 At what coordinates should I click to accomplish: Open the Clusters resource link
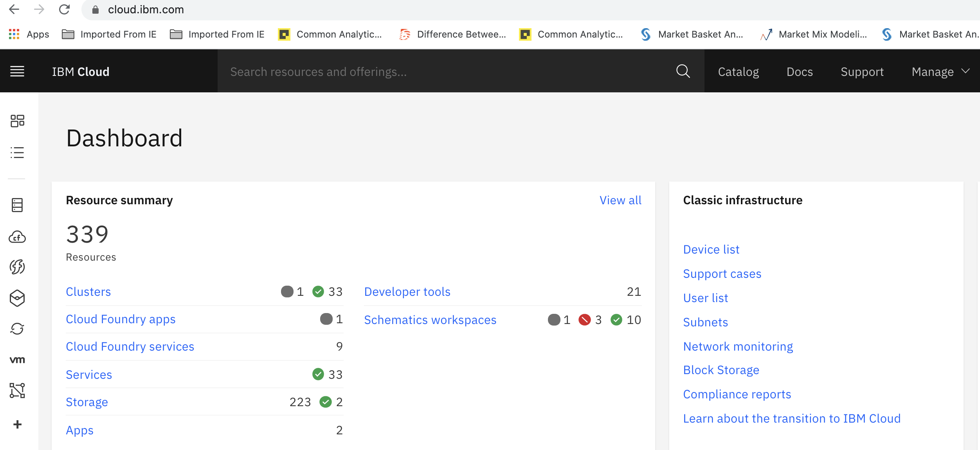[x=88, y=292]
